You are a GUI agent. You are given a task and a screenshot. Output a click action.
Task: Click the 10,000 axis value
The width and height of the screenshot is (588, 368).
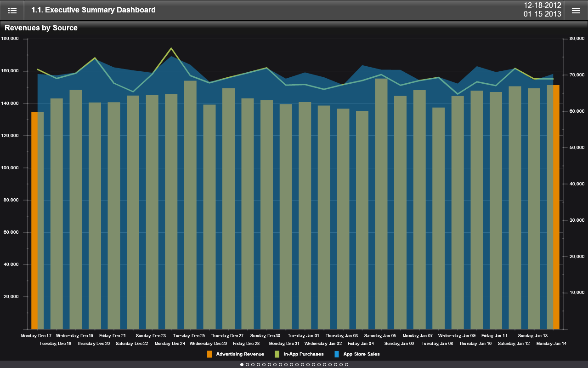pyautogui.click(x=577, y=293)
